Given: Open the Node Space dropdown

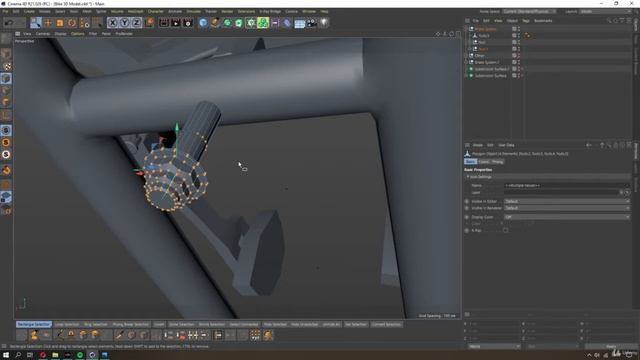Looking at the screenshot, I should [529, 11].
